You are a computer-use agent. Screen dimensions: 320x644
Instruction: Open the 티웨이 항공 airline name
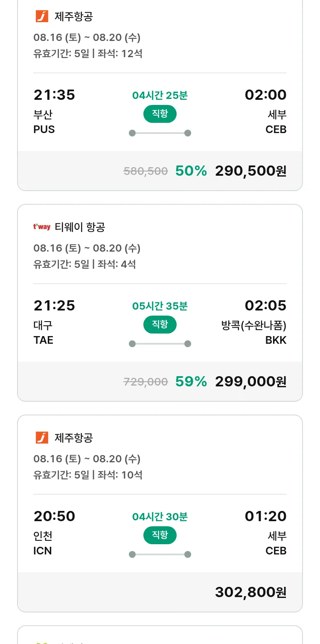click(x=80, y=227)
